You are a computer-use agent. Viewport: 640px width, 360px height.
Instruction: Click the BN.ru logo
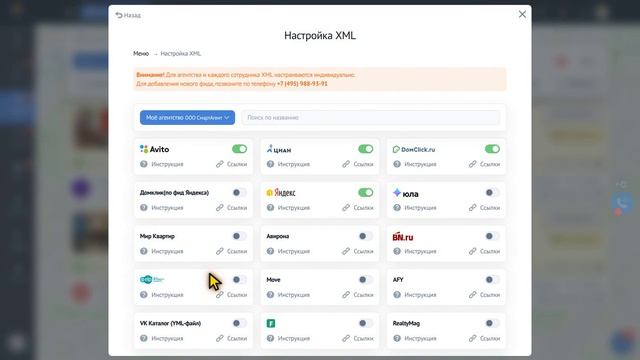[403, 237]
